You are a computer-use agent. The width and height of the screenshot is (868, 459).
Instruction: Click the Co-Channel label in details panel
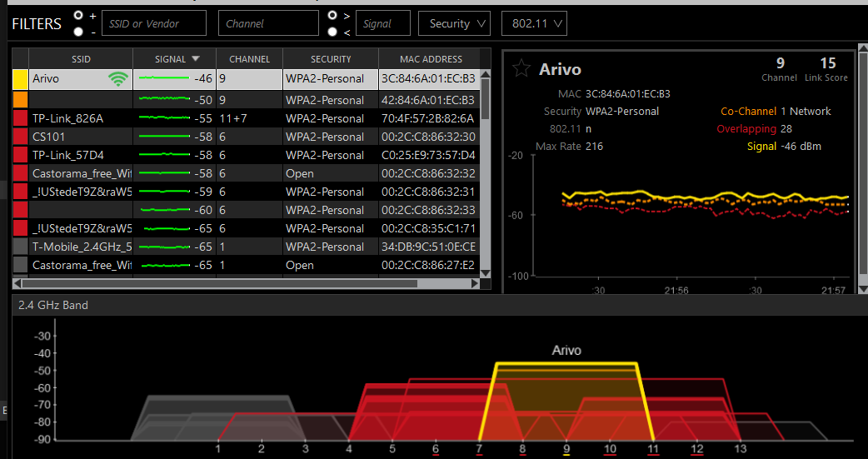click(748, 112)
